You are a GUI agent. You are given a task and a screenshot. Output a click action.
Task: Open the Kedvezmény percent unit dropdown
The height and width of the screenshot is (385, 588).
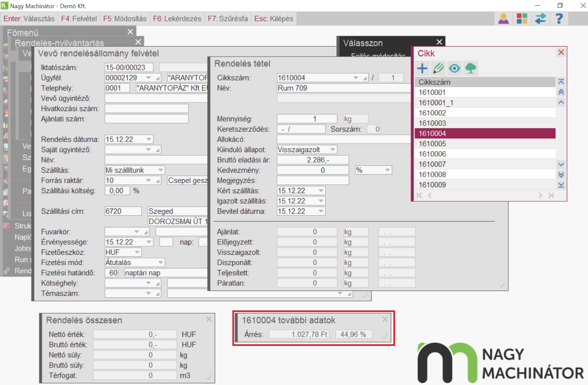tap(388, 170)
